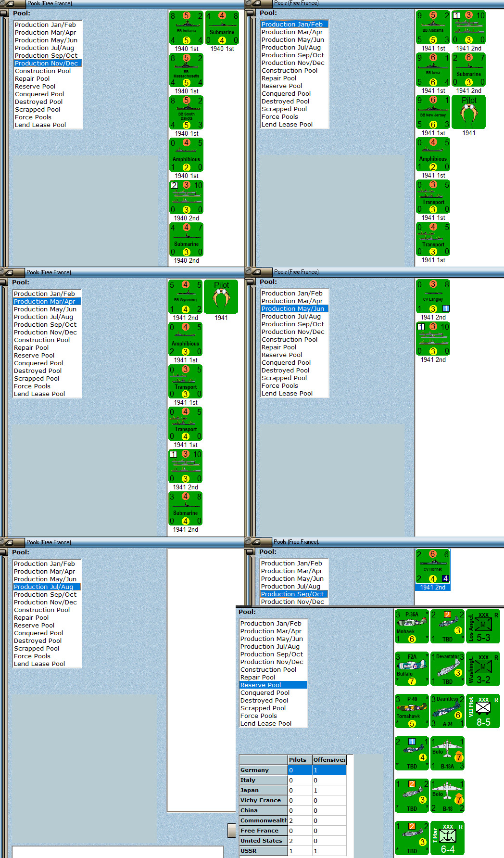
Task: Click the Pilots column header
Action: click(300, 760)
